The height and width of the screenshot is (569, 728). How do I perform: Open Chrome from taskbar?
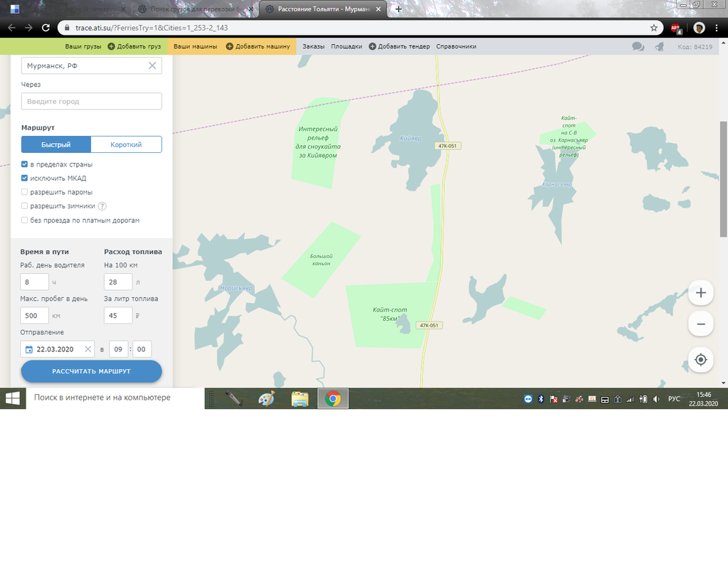click(x=333, y=399)
